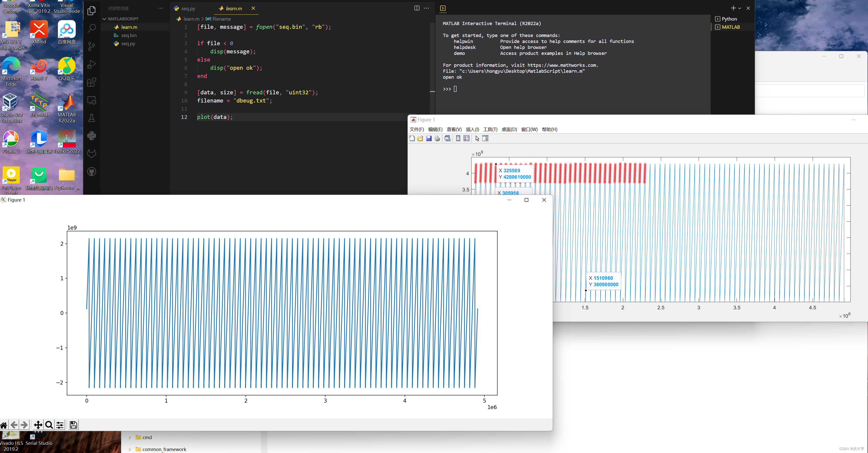The height and width of the screenshot is (453, 868).
Task: Save the matplotlib figure with the floppy icon
Action: point(73,425)
